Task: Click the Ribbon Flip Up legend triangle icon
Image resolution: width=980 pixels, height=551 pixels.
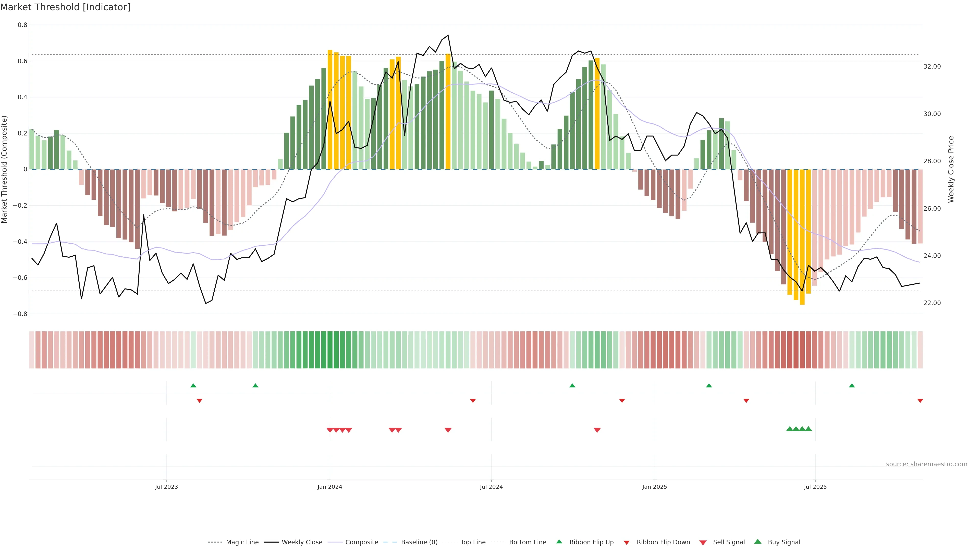Action: 559,542
